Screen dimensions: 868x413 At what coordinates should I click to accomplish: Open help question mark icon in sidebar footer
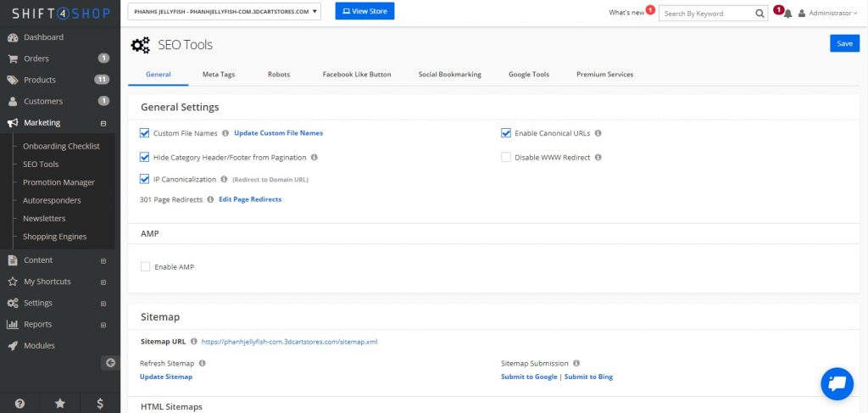click(19, 404)
